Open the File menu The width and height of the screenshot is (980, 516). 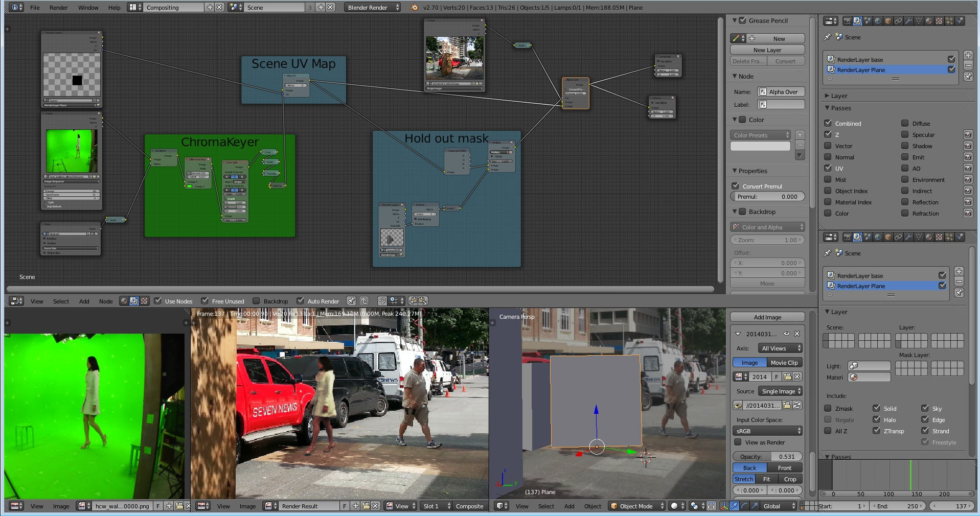tap(35, 7)
